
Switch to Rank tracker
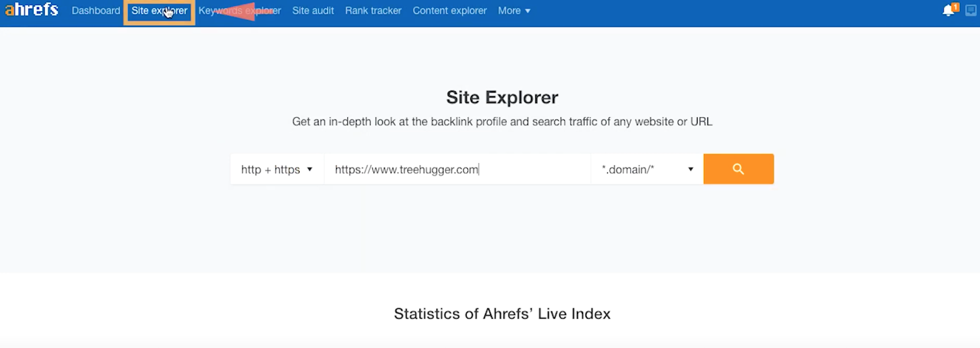click(x=374, y=10)
